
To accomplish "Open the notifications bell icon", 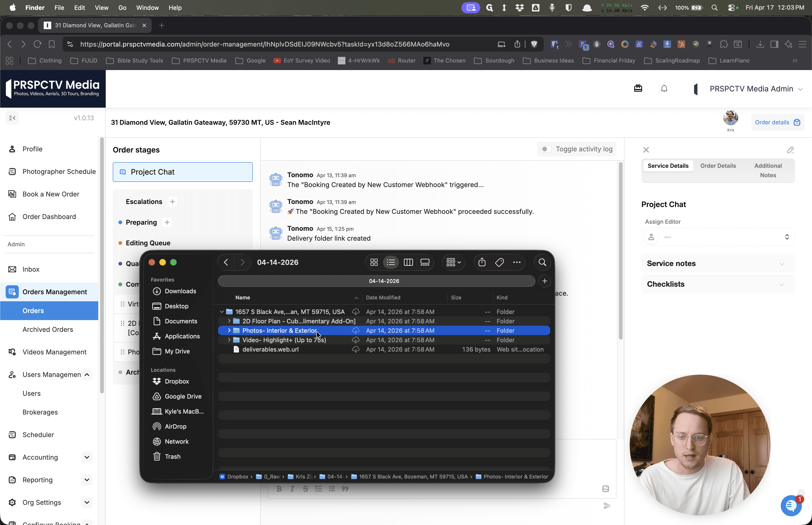I will coord(664,89).
